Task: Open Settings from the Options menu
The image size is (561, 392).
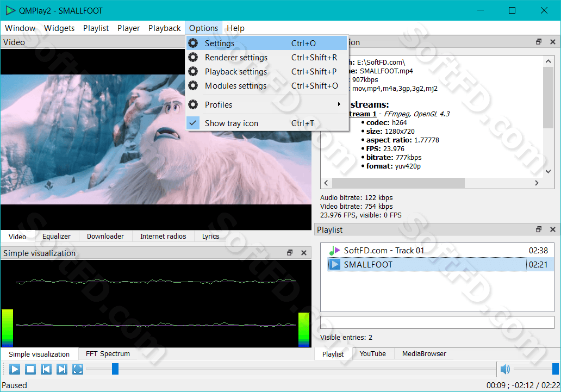Action: (x=267, y=43)
